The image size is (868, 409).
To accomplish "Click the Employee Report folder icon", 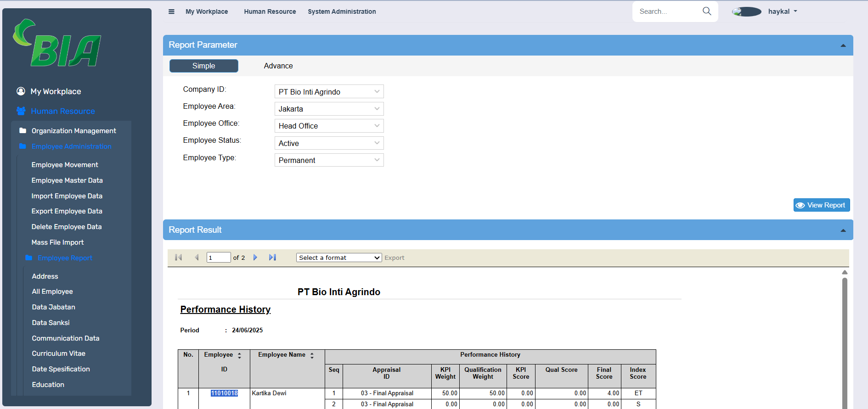I will tap(29, 258).
